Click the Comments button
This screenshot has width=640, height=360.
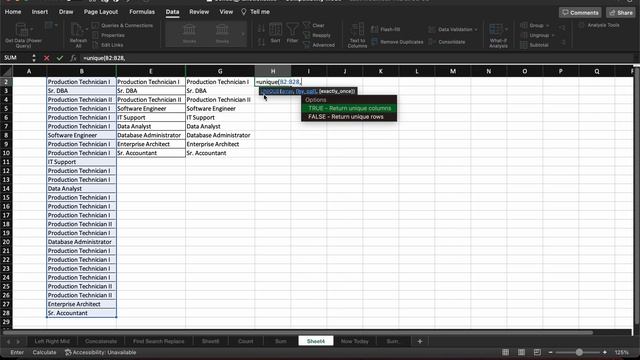click(580, 13)
